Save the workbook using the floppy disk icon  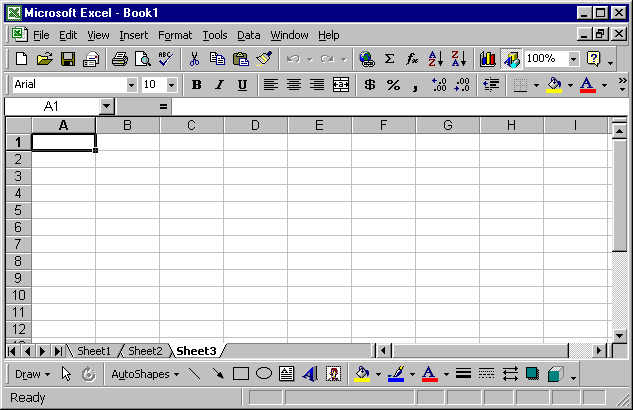68,59
